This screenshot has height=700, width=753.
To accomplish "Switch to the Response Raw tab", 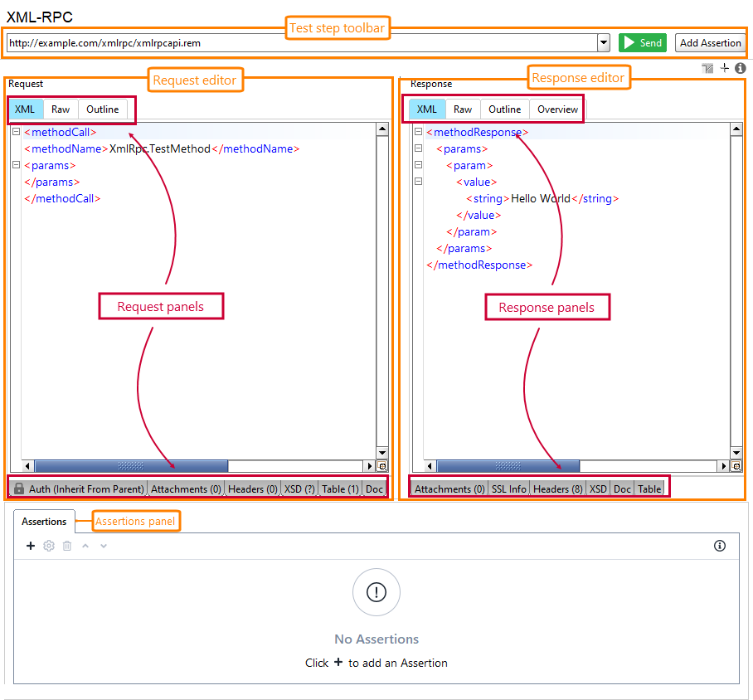I will coord(463,109).
